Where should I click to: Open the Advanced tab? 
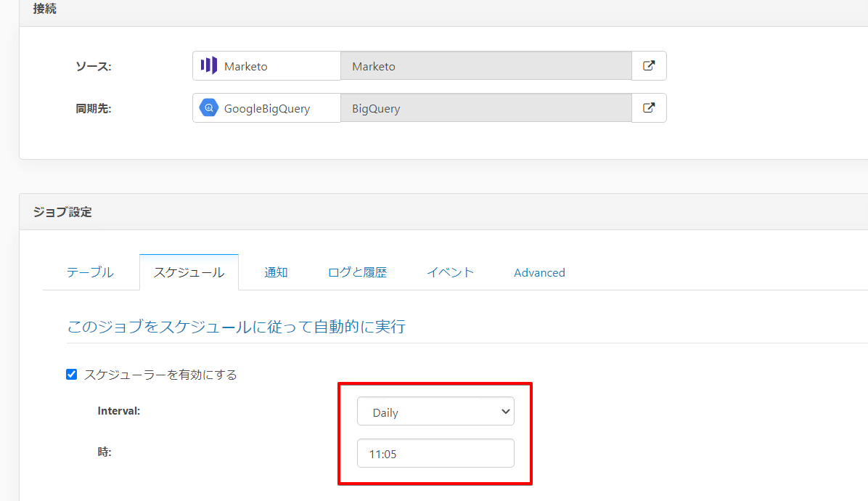[x=539, y=272]
